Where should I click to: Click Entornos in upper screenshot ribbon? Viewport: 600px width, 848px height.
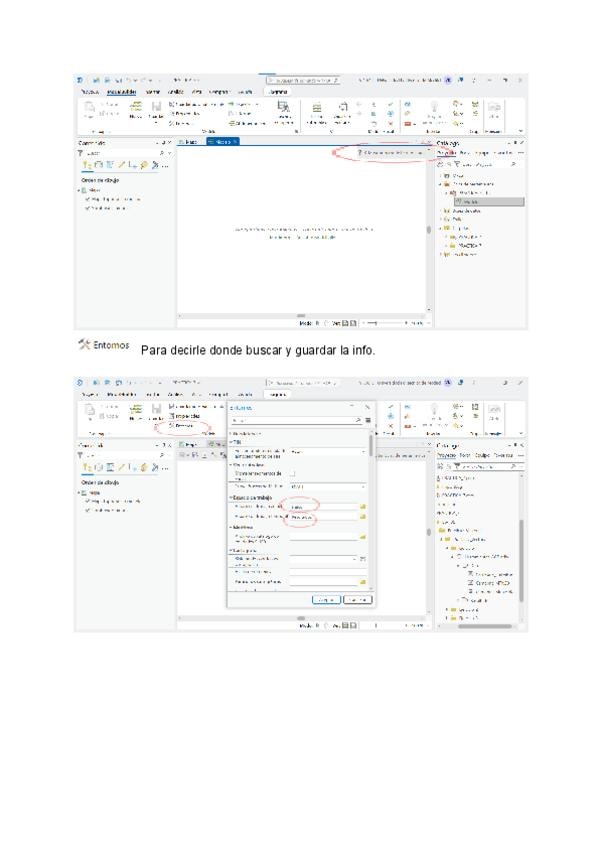tap(181, 123)
